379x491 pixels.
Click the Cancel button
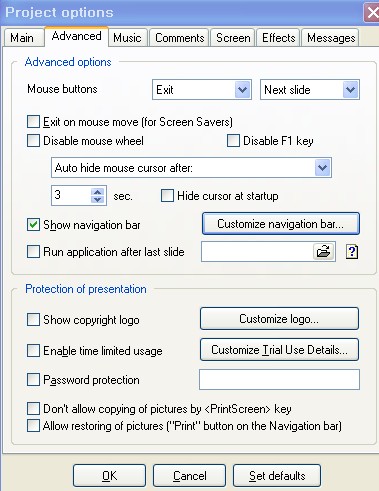click(x=189, y=476)
